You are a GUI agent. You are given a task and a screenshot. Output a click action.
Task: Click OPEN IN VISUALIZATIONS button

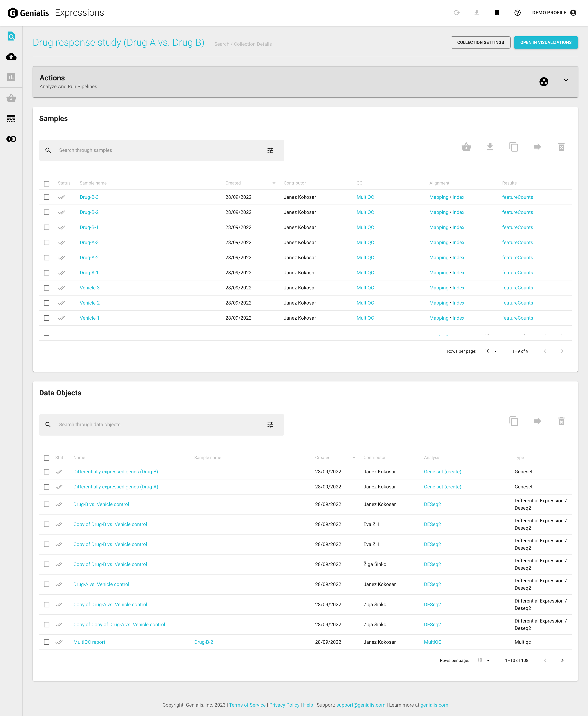[546, 42]
